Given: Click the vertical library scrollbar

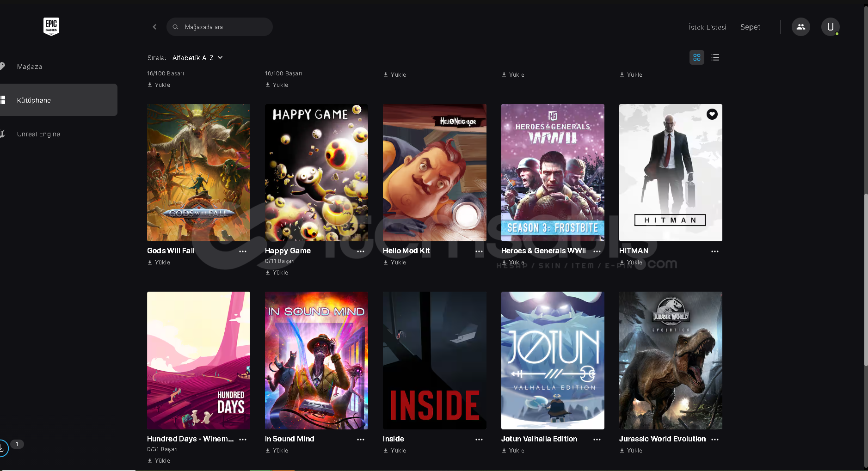Looking at the screenshot, I should coord(866,280).
